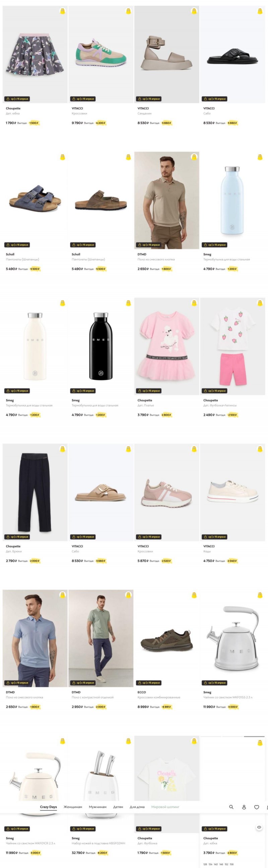Image resolution: width=268 pixels, height=868 pixels.
Task: Open the Scholl blue sandals product image
Action: [35, 200]
